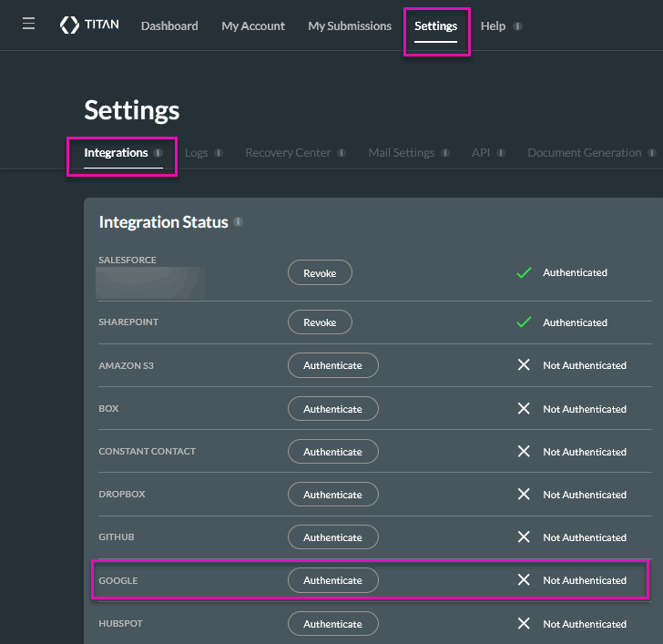Click Salesforce's Authenticated status text
663x644 pixels.
coord(575,272)
